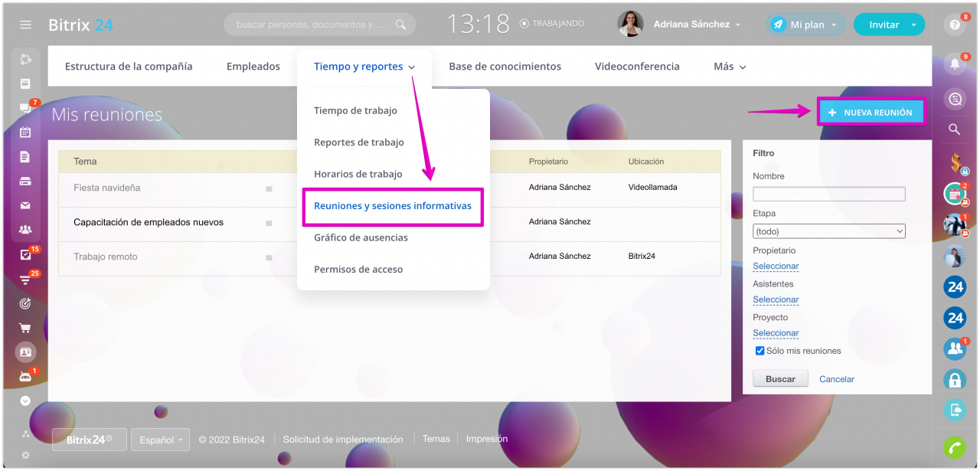980x471 pixels.
Task: Select Permisos de acceso menu item
Action: 358,269
